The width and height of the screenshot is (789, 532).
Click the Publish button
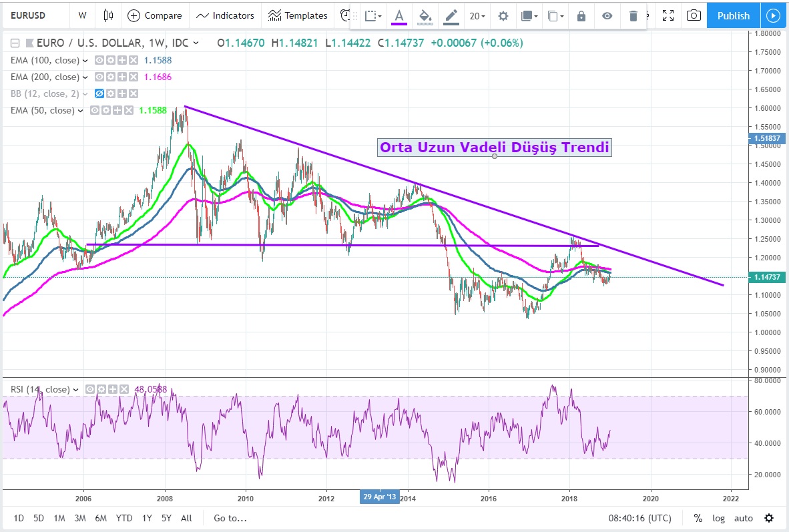point(734,15)
